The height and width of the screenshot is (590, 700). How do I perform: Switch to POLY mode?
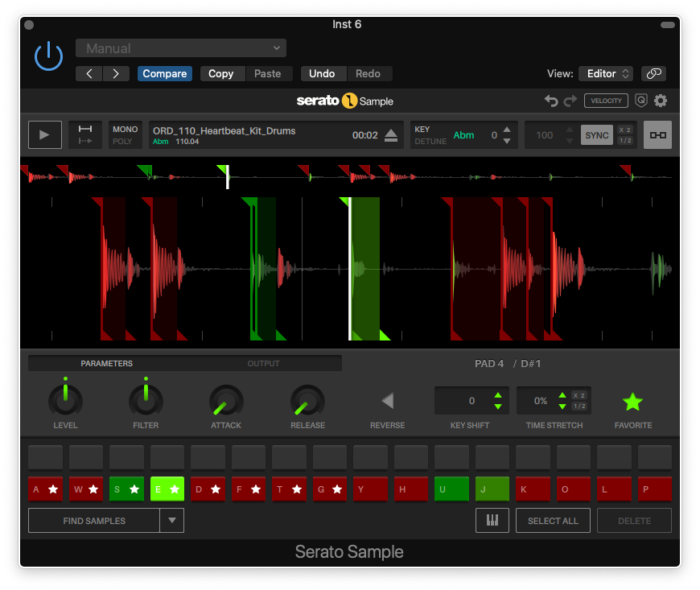pyautogui.click(x=122, y=142)
